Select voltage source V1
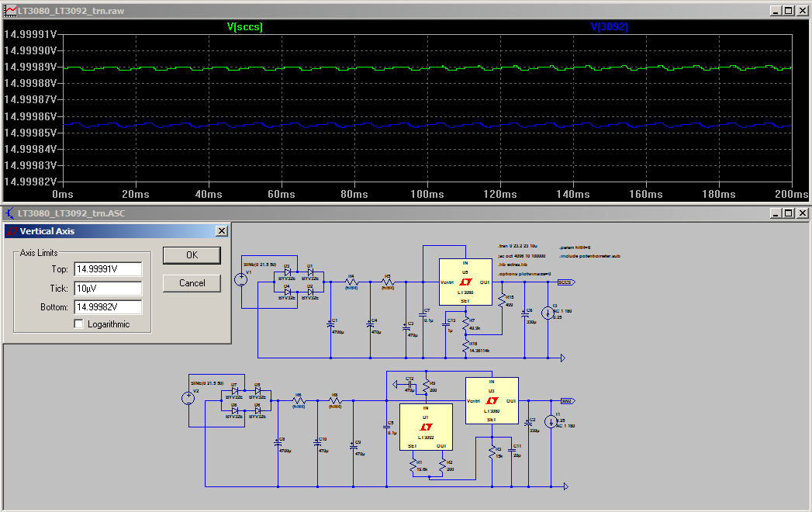The height and width of the screenshot is (512, 812). 240,280
